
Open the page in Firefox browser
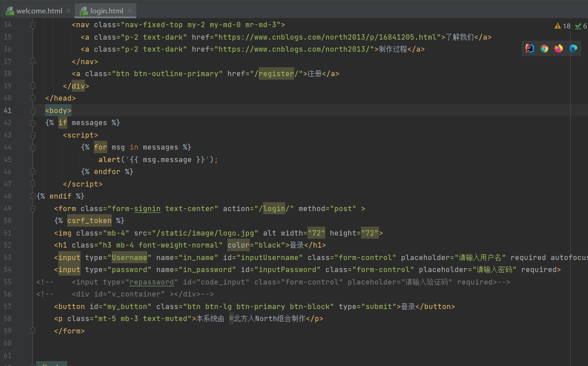[559, 49]
